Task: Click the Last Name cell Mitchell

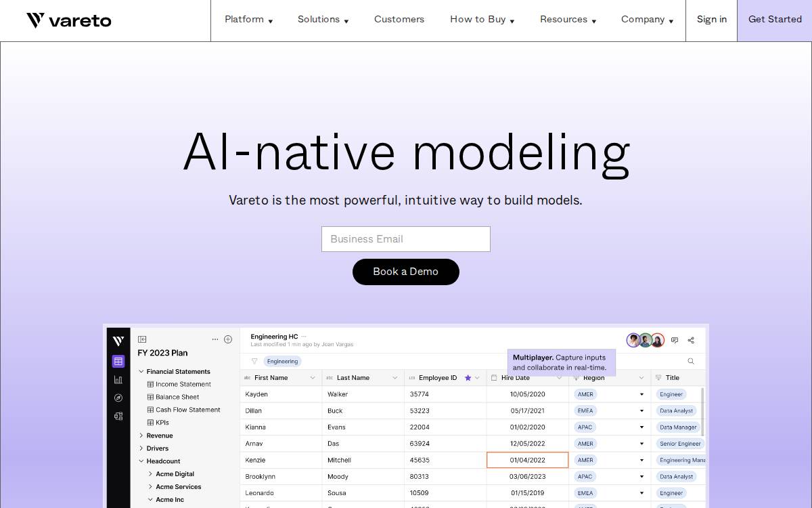Action: pyautogui.click(x=363, y=460)
